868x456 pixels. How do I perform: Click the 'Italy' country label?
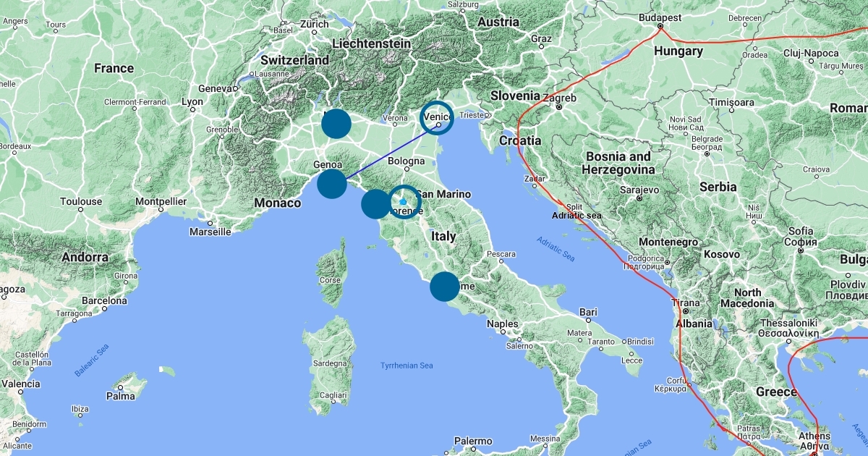point(443,236)
